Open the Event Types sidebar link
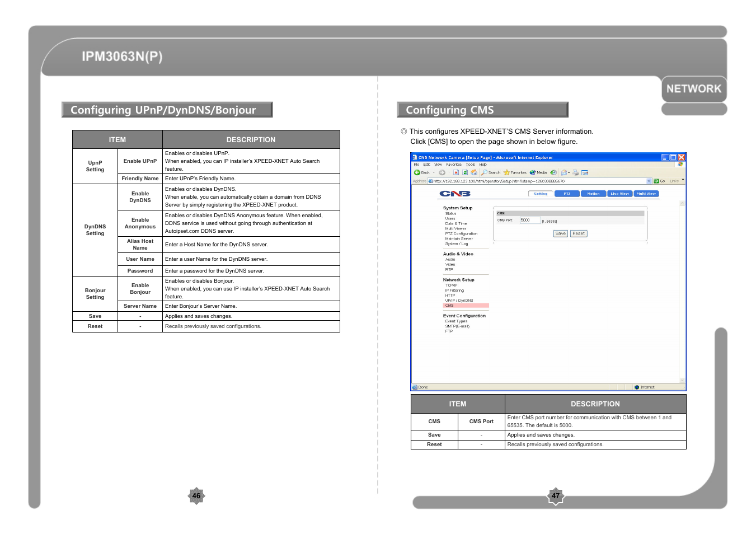756x534 pixels. coord(456,321)
